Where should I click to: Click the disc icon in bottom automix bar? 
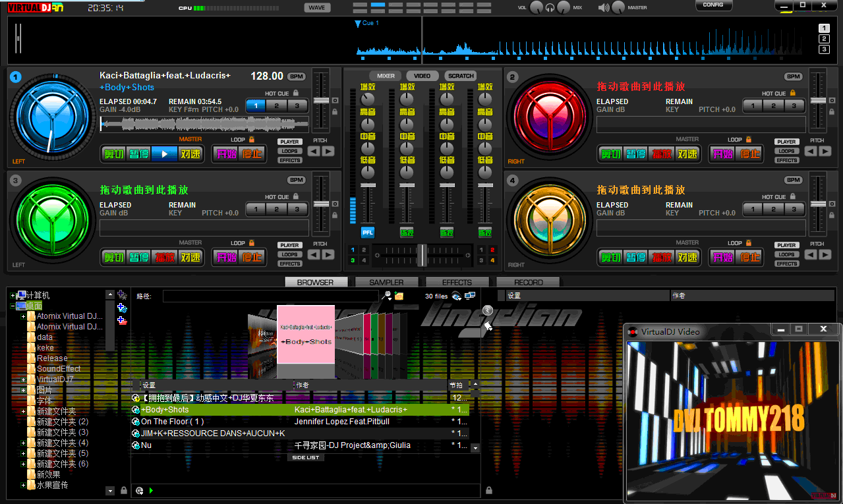point(139,490)
